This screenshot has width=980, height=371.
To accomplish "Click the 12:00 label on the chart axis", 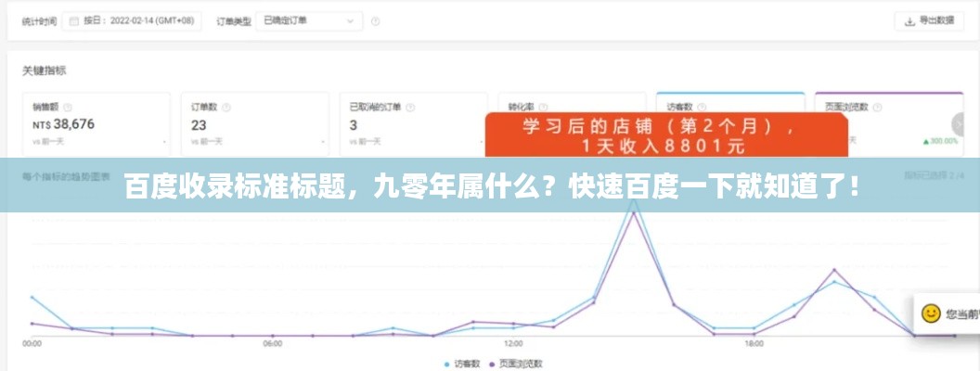I will point(513,343).
